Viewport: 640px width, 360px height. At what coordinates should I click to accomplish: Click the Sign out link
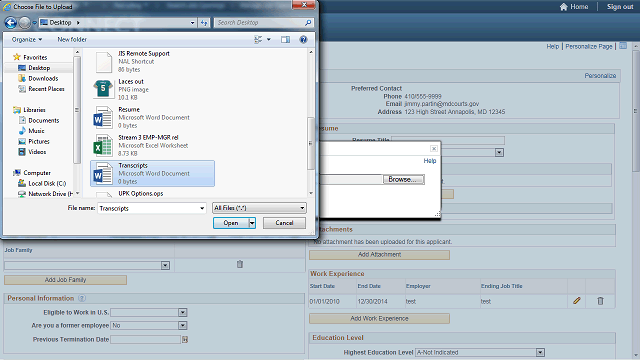click(x=620, y=7)
